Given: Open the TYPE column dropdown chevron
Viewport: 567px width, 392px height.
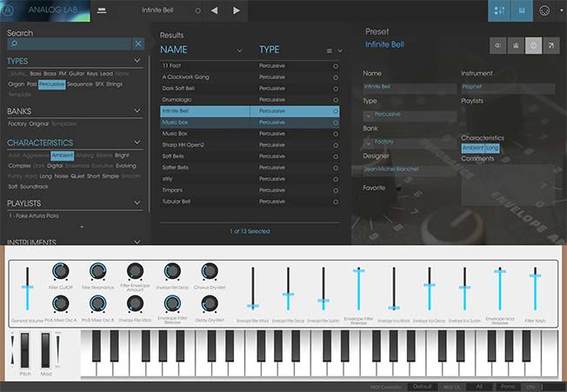Looking at the screenshot, I should pyautogui.click(x=340, y=51).
